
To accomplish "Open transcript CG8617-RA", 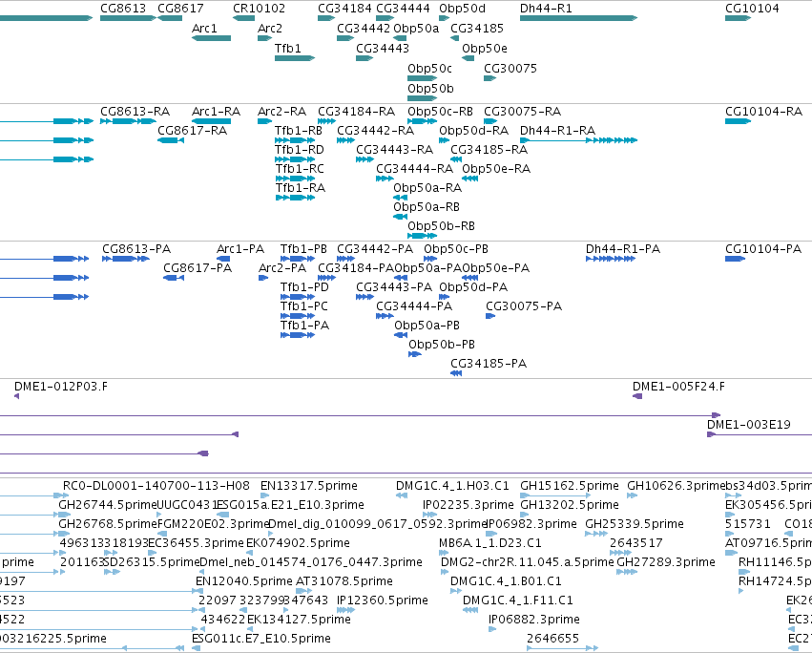I will click(171, 140).
